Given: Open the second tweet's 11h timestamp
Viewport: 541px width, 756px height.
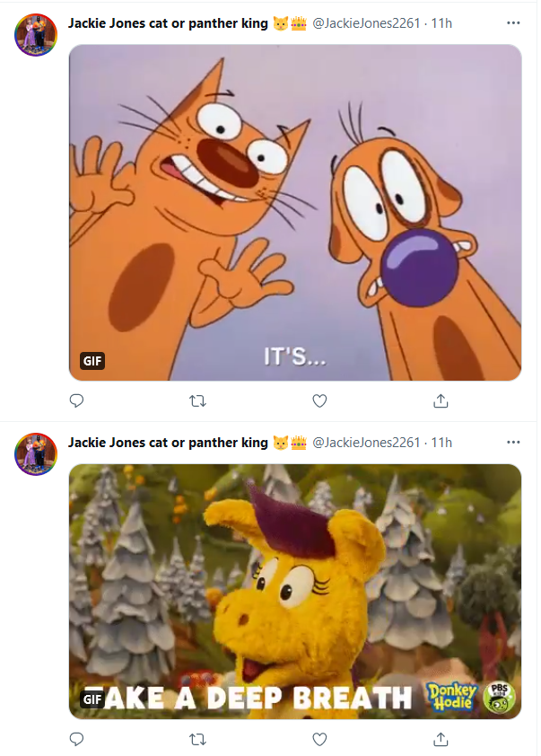Looking at the screenshot, I should coord(441,442).
